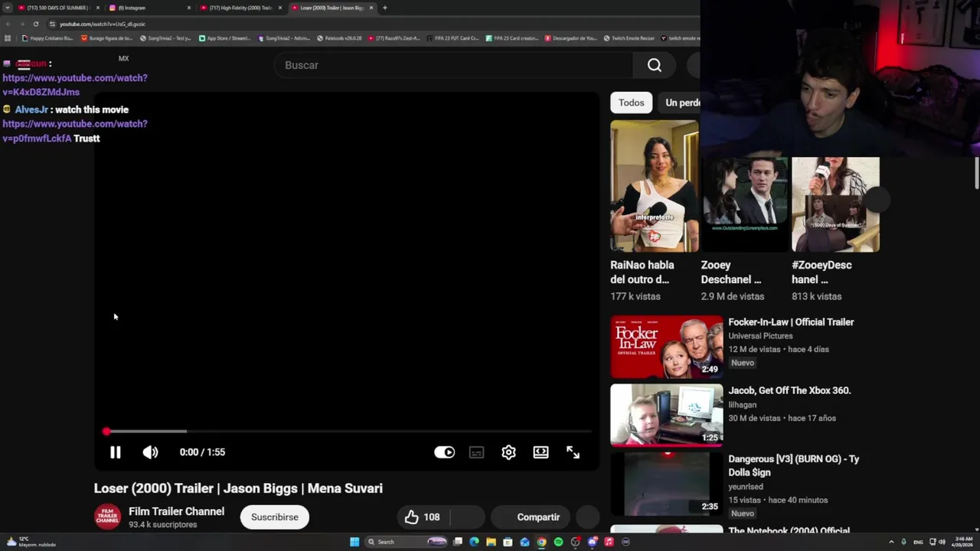Open the Dangerous [V3] video thumbnail

(666, 484)
